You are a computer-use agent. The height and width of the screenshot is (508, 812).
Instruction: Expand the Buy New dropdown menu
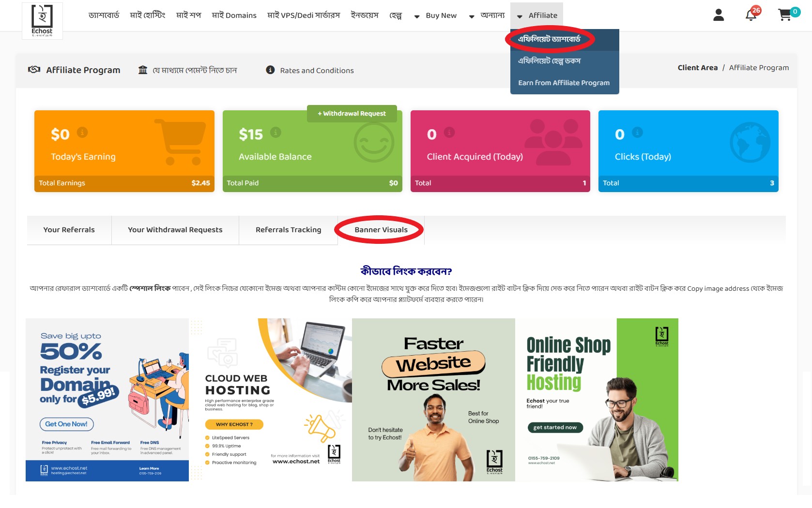coord(435,15)
